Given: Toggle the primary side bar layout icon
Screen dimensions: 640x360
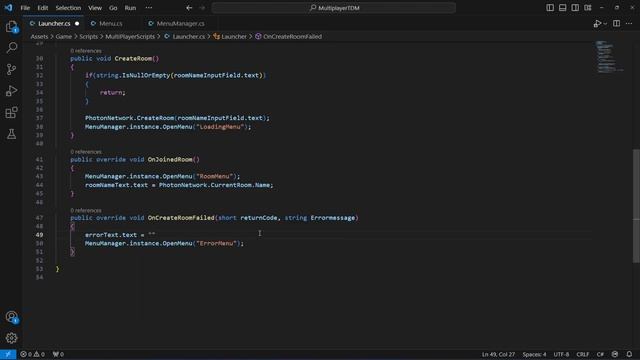Looking at the screenshot, I should pyautogui.click(x=550, y=8).
